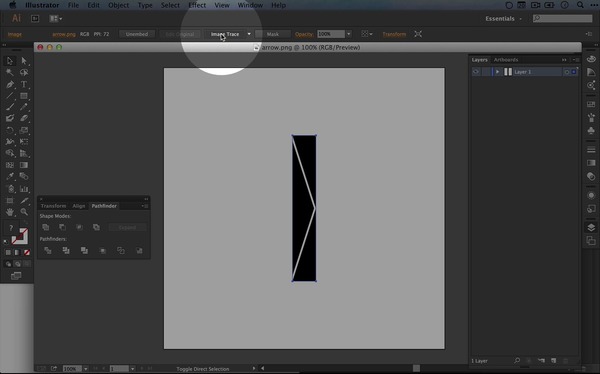Click the Unite shape mode icon
This screenshot has width=600, height=374.
pyautogui.click(x=46, y=227)
